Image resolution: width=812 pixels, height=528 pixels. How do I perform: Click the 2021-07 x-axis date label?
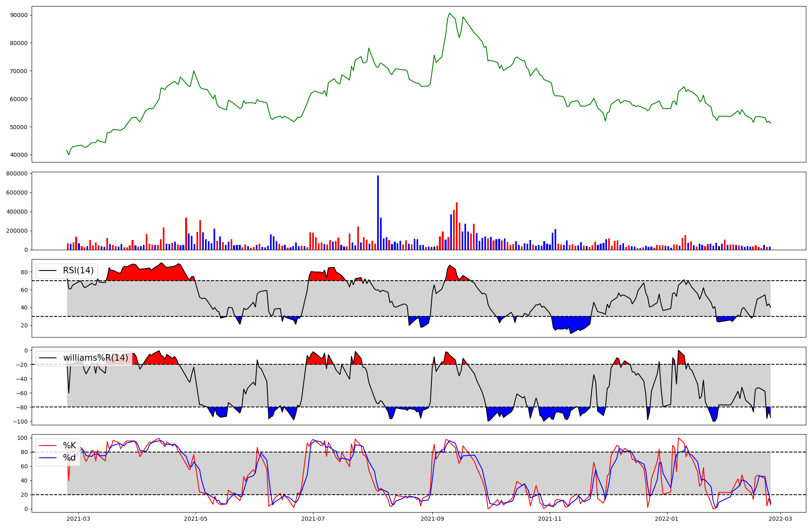pos(313,518)
